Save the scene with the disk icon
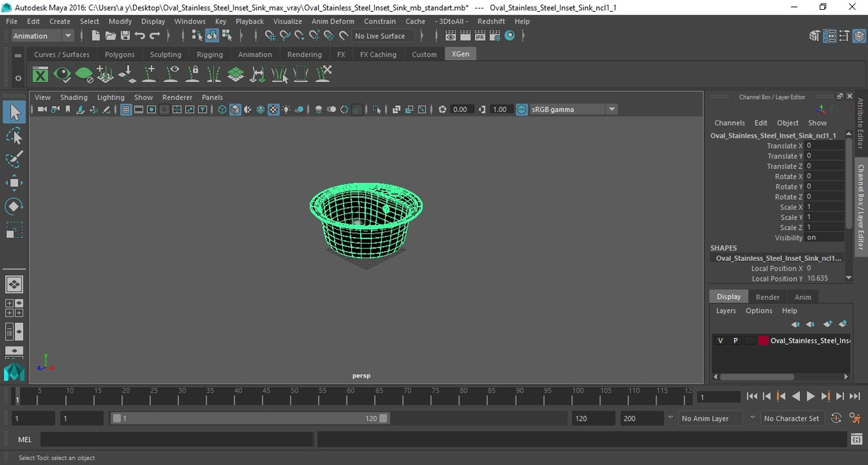This screenshot has width=868, height=465. [125, 36]
